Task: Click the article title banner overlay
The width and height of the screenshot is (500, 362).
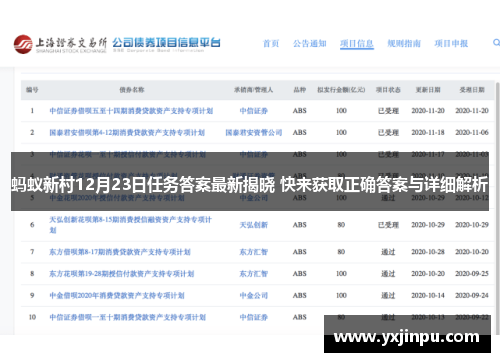Action: point(250,182)
